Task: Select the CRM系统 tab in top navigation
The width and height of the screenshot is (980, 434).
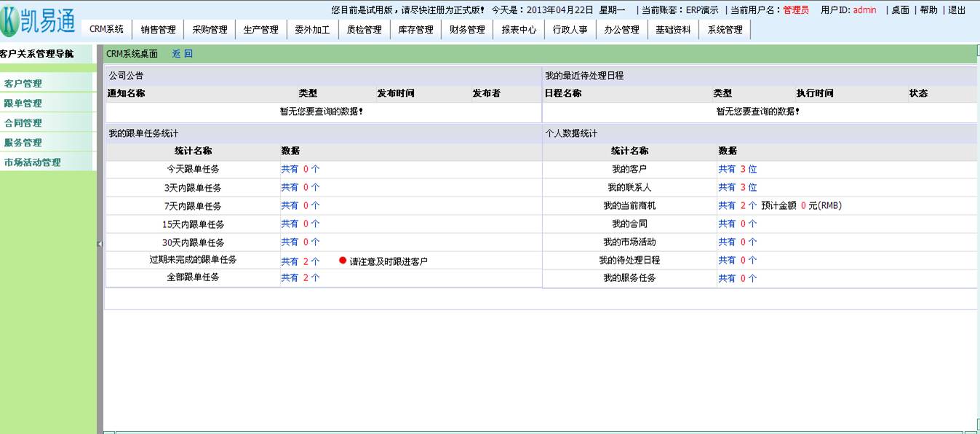Action: (x=106, y=30)
